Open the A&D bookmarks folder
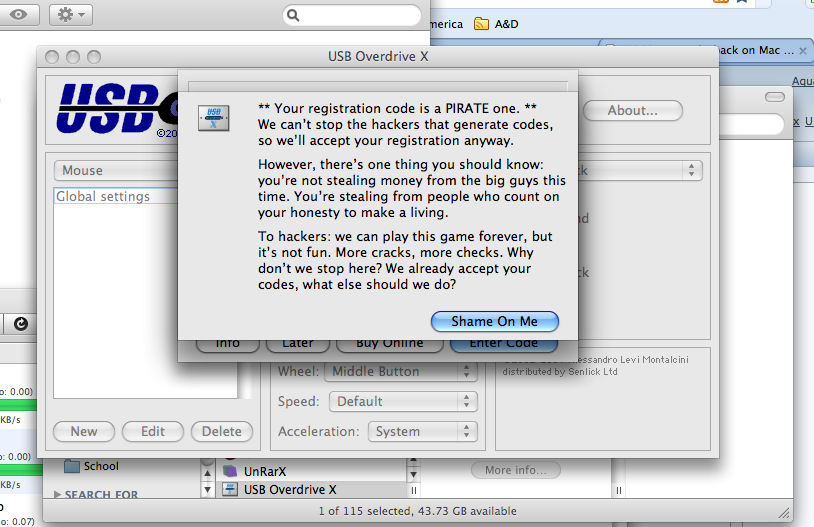 [496, 24]
